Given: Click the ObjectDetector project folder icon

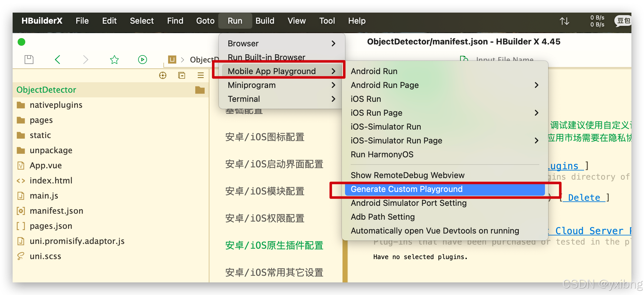Looking at the screenshot, I should pos(200,90).
